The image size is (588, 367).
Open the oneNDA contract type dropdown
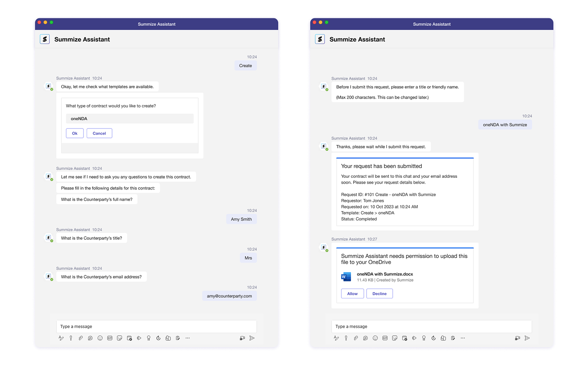click(130, 119)
